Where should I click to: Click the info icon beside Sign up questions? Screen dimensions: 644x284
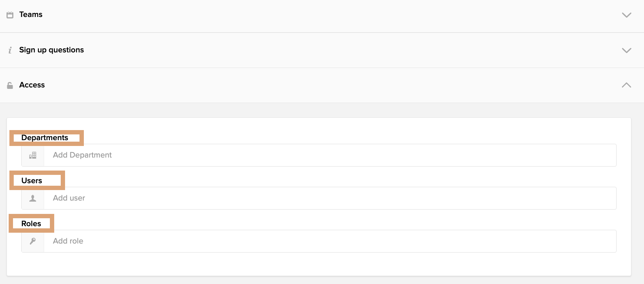(x=10, y=50)
